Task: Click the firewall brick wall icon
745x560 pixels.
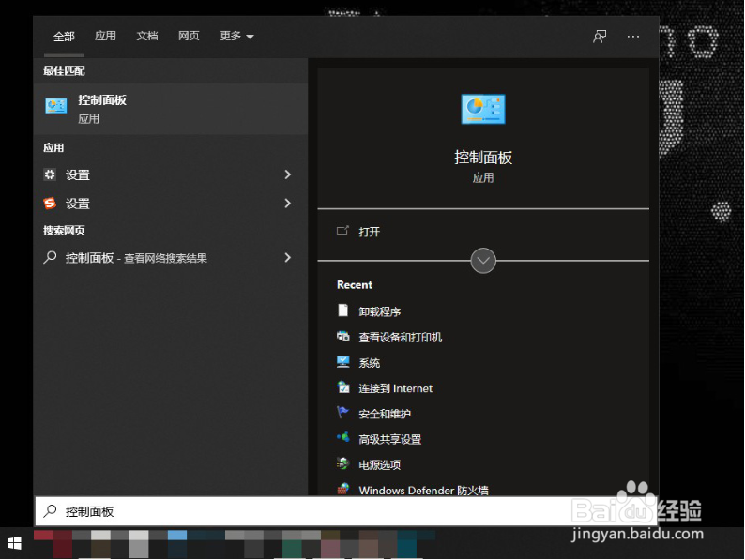Action: tap(343, 489)
